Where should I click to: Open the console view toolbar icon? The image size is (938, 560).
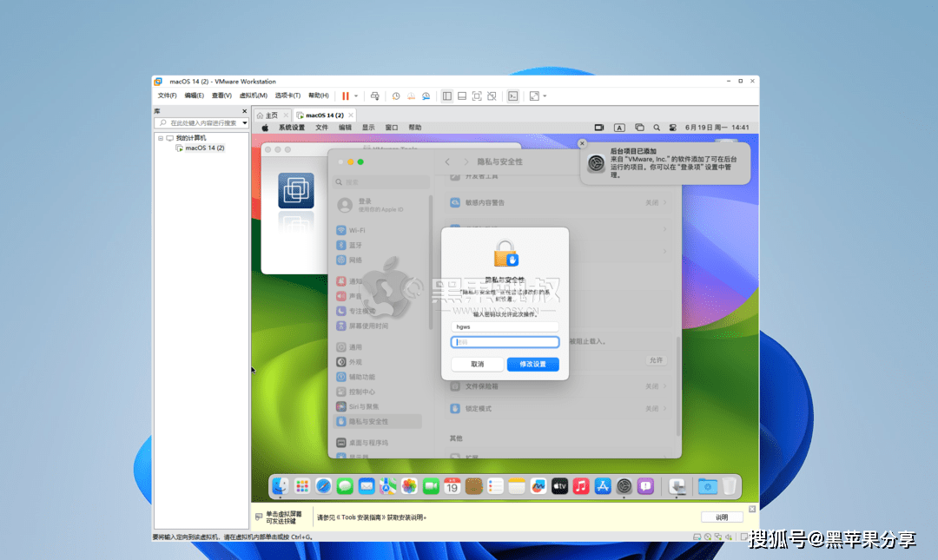tap(512, 96)
